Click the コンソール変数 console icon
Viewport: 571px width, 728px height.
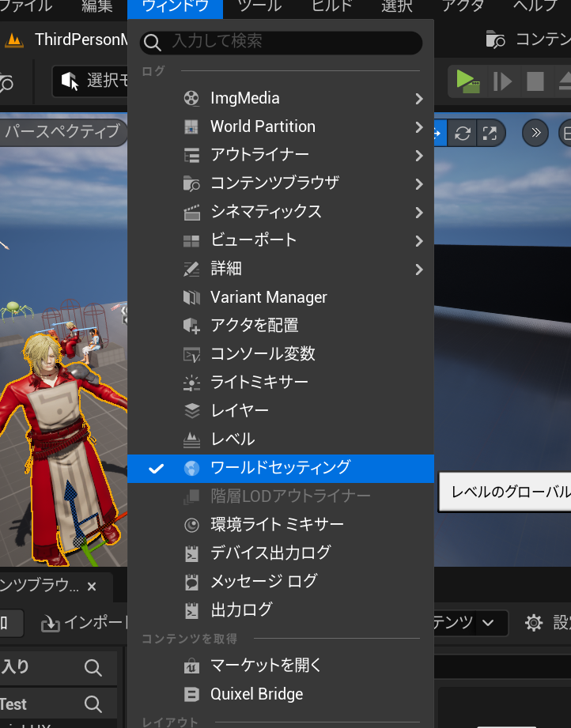[191, 354]
